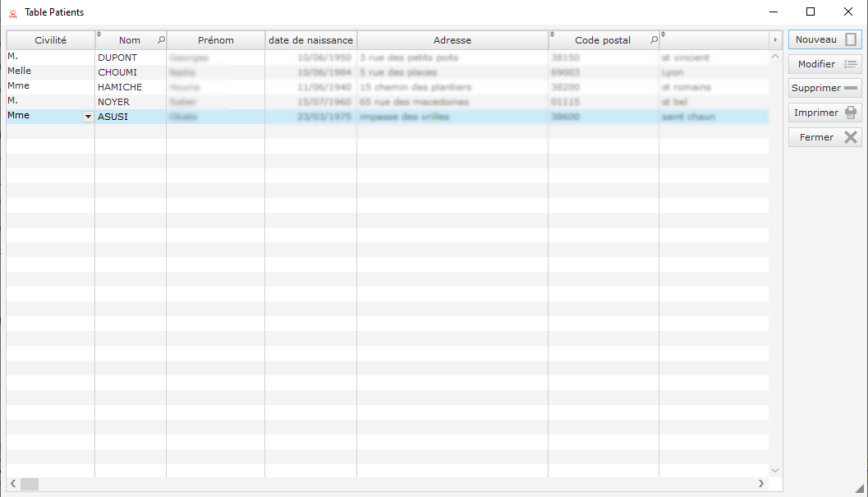Click sort arrows on Code postal header
This screenshot has width=868, height=497.
(x=552, y=35)
